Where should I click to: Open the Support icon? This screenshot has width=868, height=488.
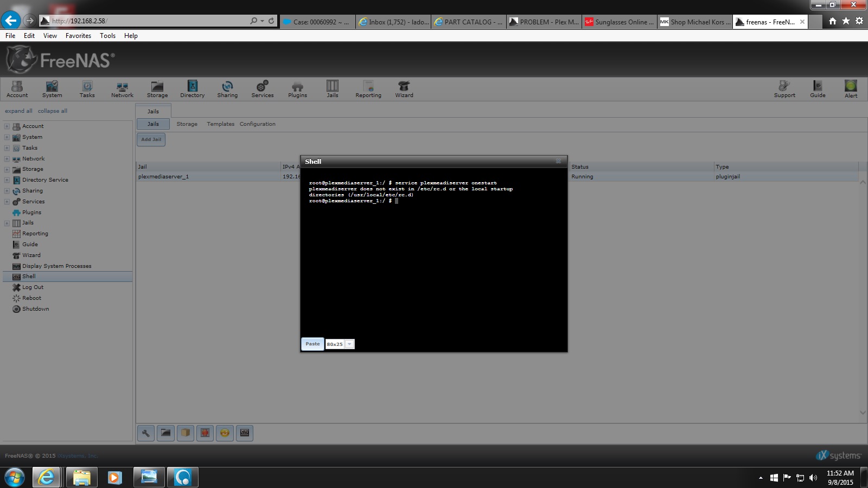tap(784, 89)
